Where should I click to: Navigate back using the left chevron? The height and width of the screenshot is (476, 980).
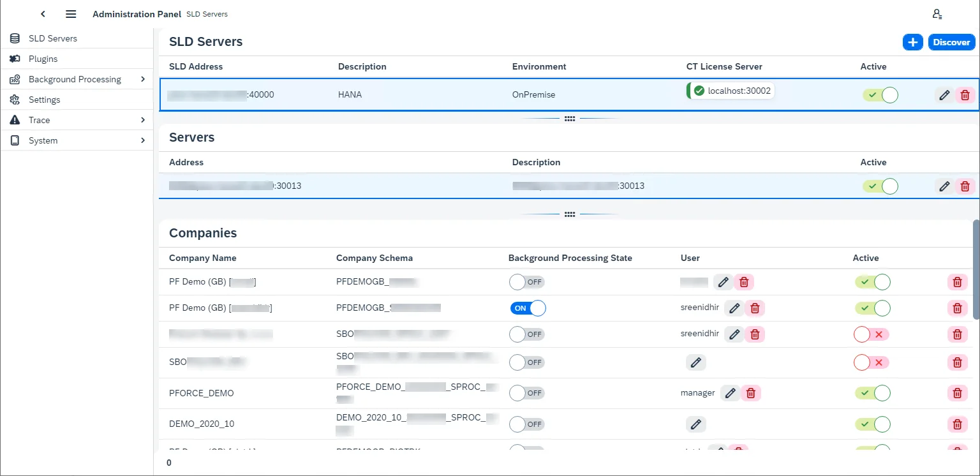click(43, 13)
